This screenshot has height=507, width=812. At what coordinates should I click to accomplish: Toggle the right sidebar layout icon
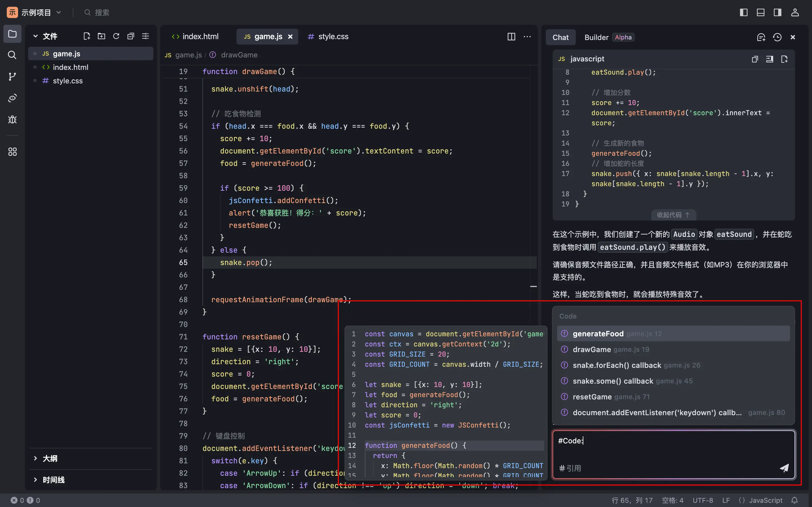pos(777,12)
